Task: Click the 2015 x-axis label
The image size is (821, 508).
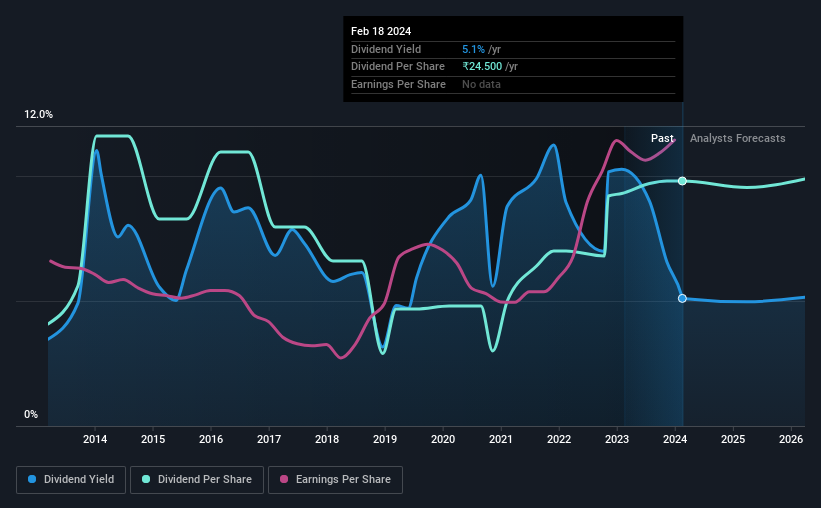Action: pyautogui.click(x=153, y=439)
